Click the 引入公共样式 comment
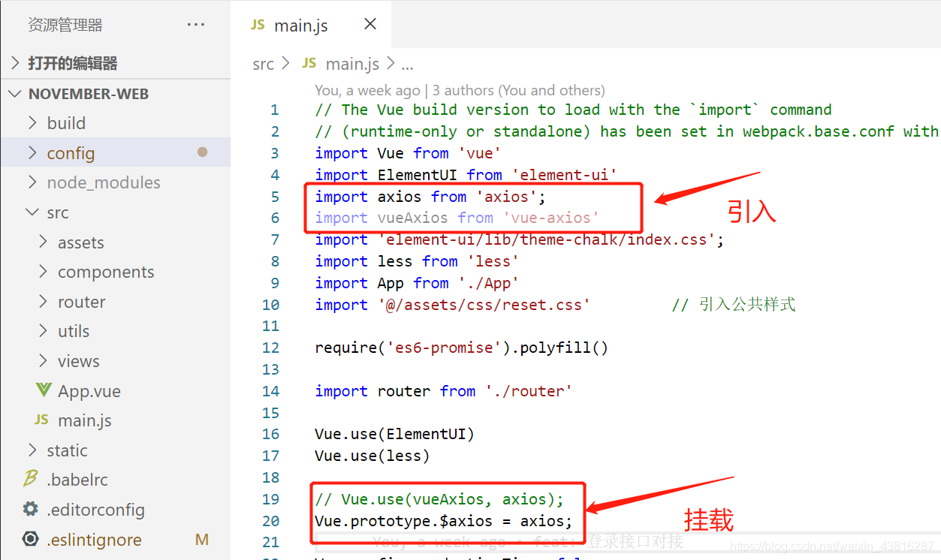 (734, 305)
